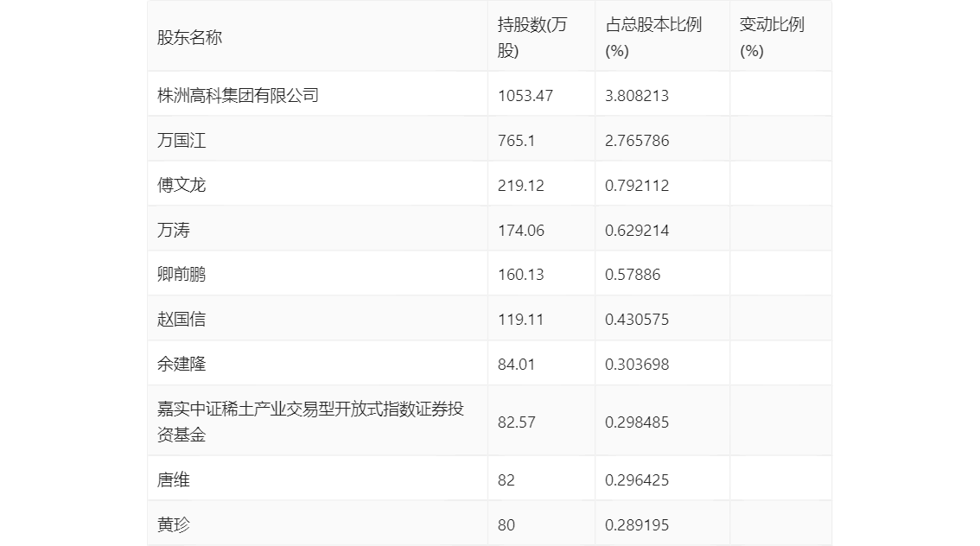Image resolution: width=980 pixels, height=546 pixels.
Task: Select the ratio value 0.303698
Action: [x=637, y=365]
